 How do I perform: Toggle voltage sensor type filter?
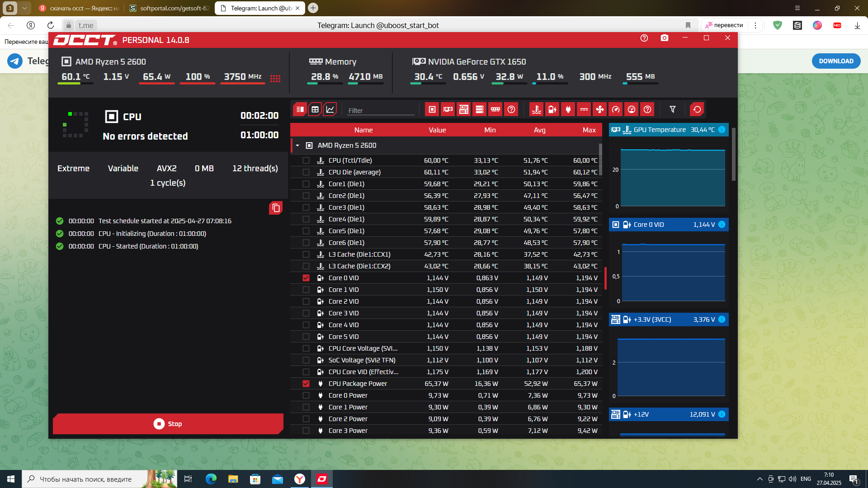(552, 109)
